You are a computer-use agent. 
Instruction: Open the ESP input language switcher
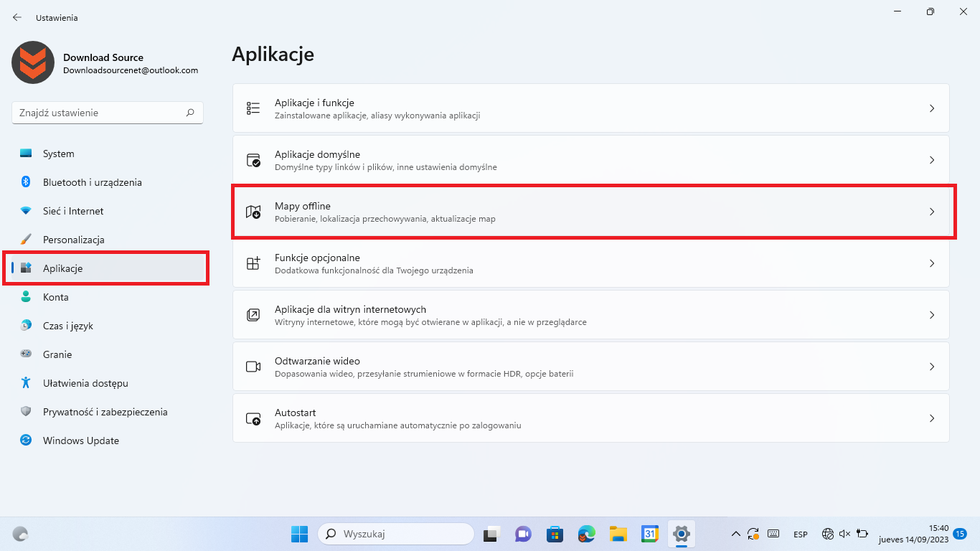[801, 534]
